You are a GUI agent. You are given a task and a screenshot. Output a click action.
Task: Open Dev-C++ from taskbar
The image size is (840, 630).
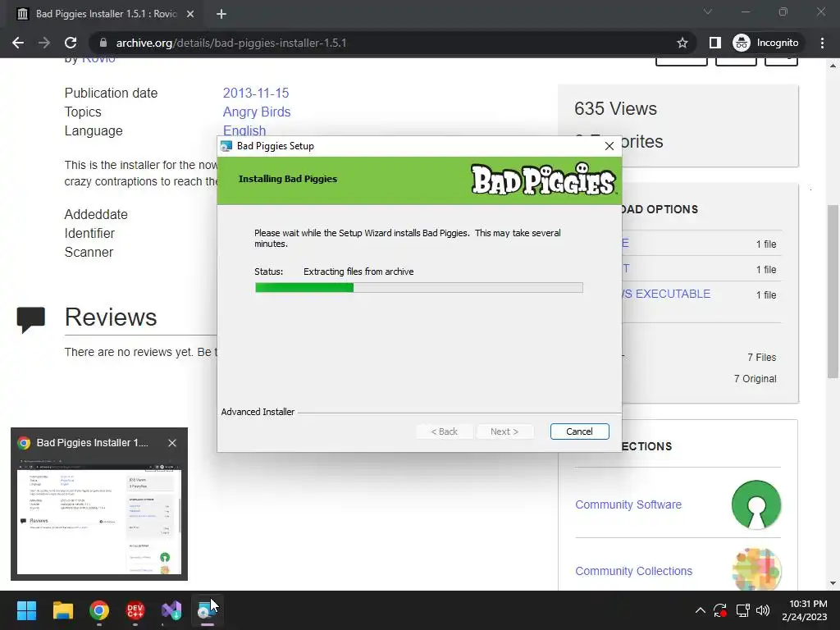click(135, 610)
